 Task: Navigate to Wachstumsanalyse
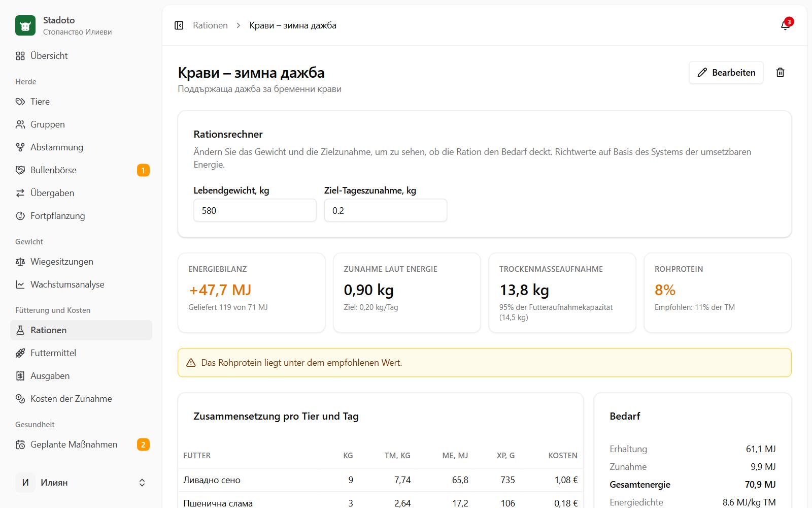[x=81, y=284]
